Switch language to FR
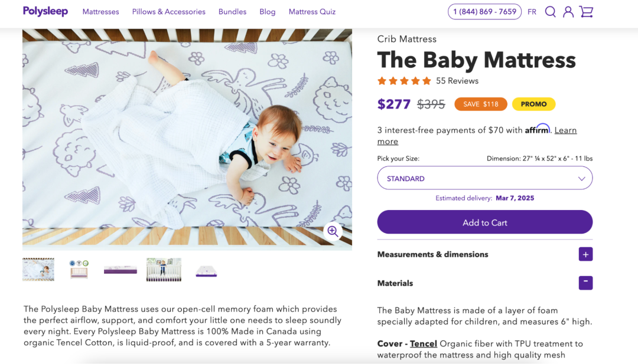Image resolution: width=638 pixels, height=364 pixels. (x=532, y=12)
